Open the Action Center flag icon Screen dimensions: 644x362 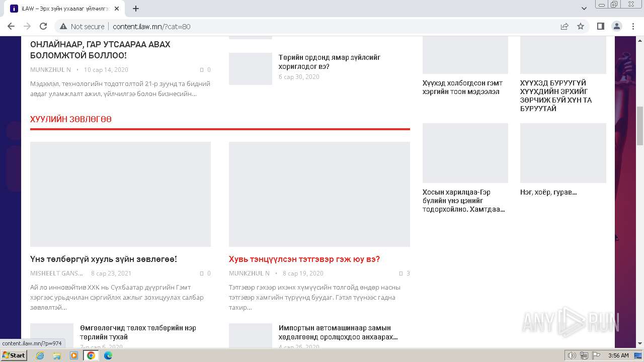point(596,355)
